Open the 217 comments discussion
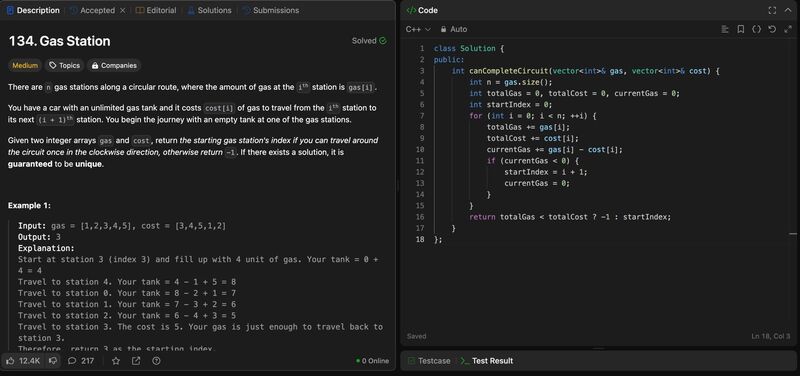Image resolution: width=800 pixels, height=376 pixels. [x=81, y=361]
